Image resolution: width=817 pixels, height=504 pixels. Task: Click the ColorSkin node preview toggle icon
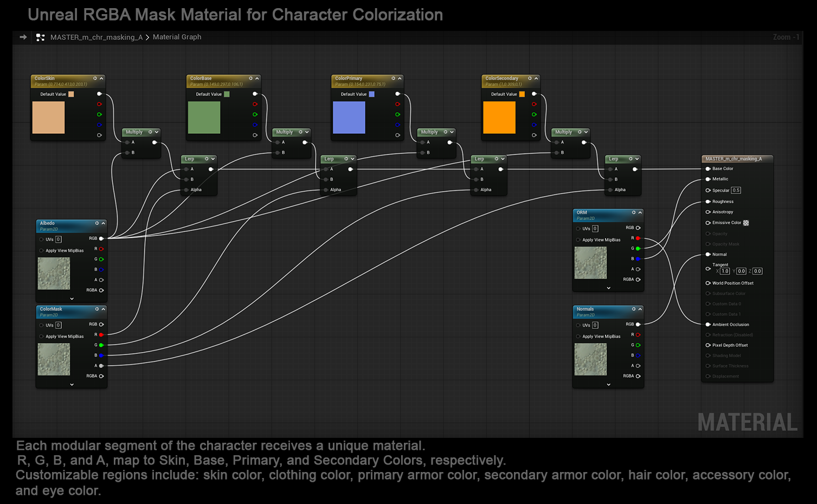point(95,79)
